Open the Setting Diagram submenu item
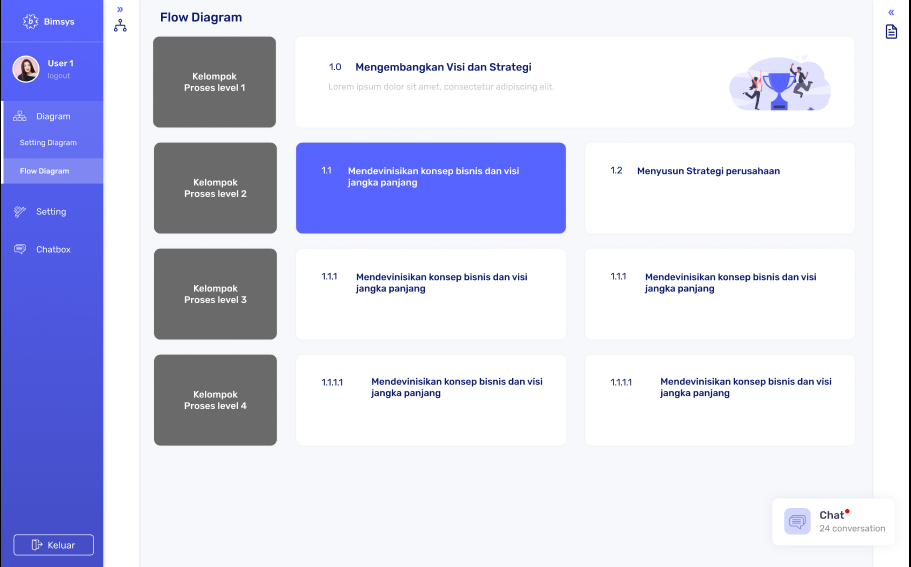The height and width of the screenshot is (567, 911). tap(48, 142)
